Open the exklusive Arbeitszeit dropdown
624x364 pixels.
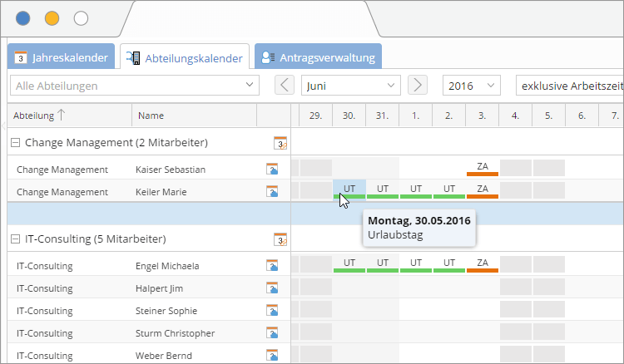569,86
